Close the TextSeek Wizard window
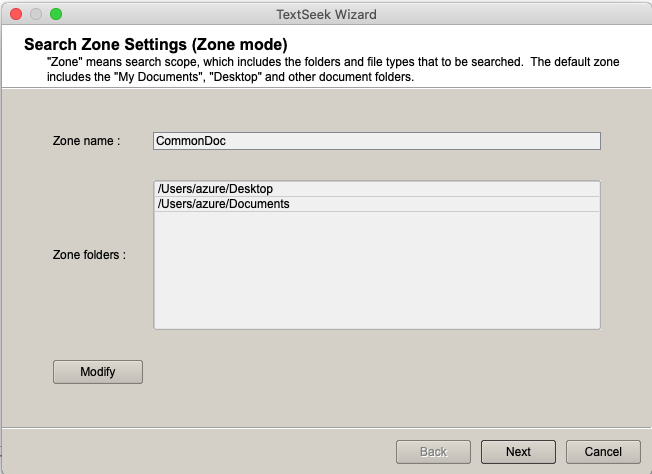This screenshot has height=474, width=652. click(16, 14)
